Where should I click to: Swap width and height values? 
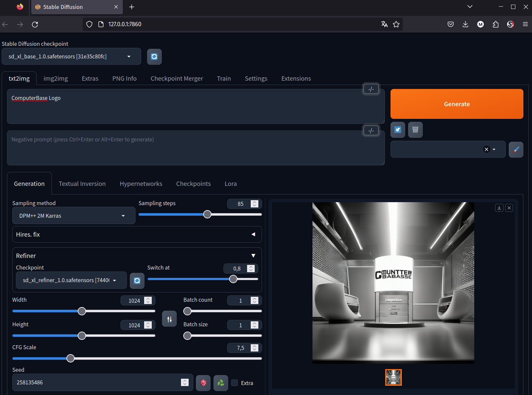(169, 319)
